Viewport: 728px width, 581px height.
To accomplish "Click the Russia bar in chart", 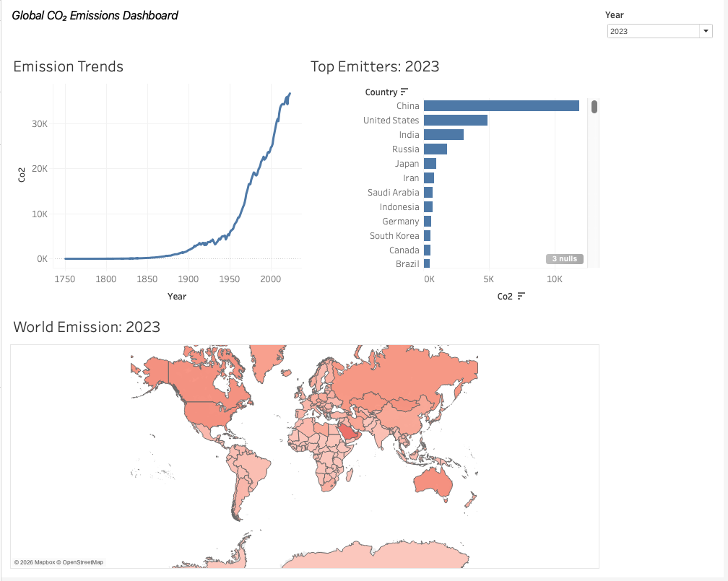I will tap(435, 149).
